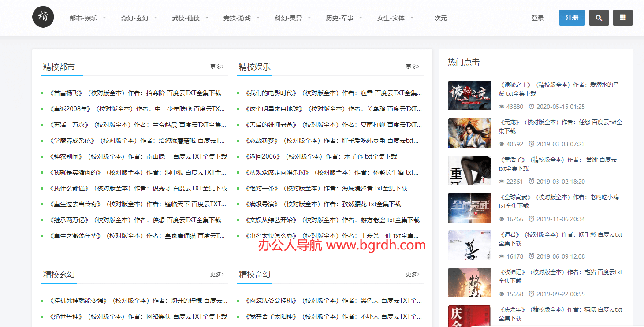The height and width of the screenshot is (327, 644).
Task: Open the 元龙 book cover thumbnail
Action: pyautogui.click(x=469, y=133)
